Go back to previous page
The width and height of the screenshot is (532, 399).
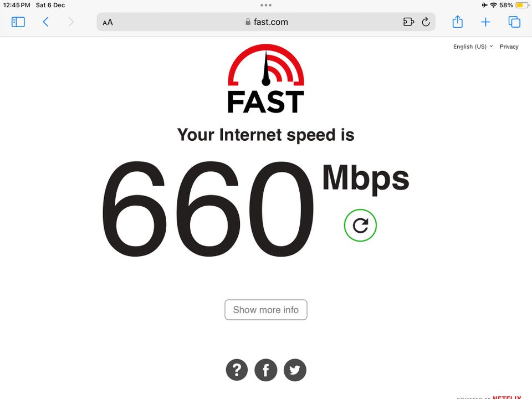46,22
